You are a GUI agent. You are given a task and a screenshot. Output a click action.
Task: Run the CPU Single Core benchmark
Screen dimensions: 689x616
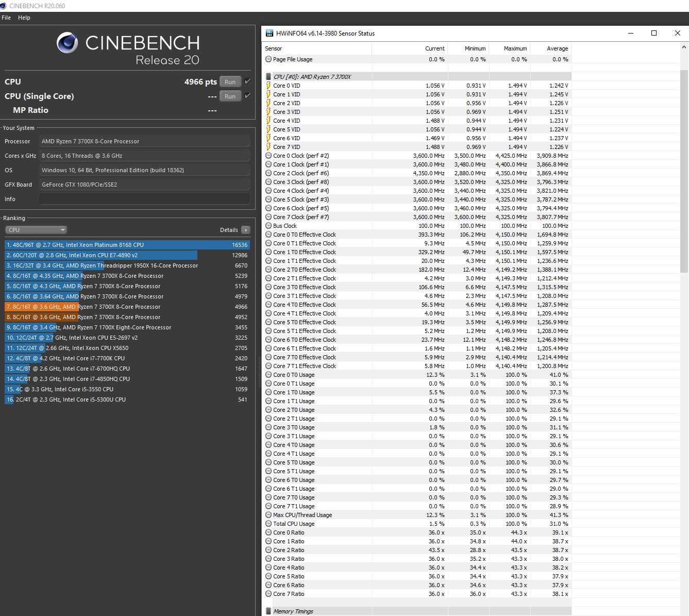(x=230, y=96)
